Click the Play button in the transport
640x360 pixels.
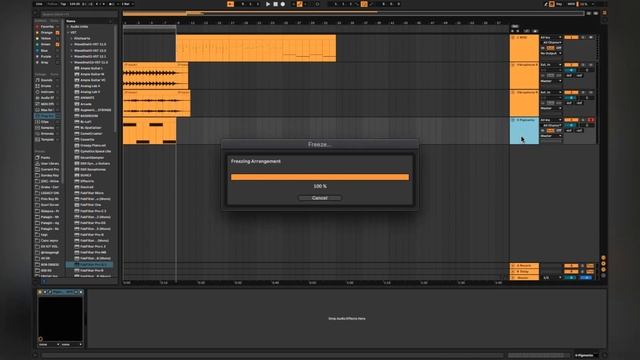click(x=268, y=4)
